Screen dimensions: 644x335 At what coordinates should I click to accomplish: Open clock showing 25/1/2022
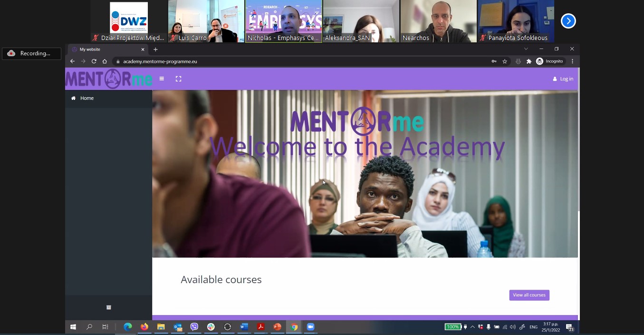pos(551,327)
